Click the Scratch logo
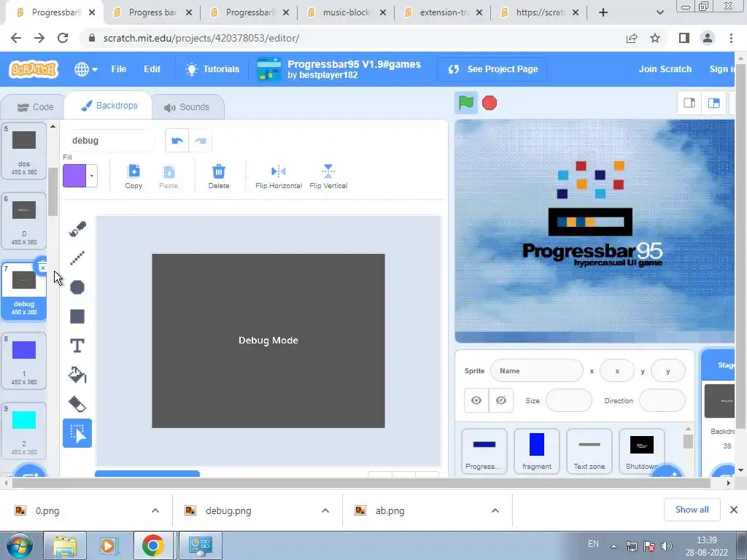The height and width of the screenshot is (560, 747). tap(34, 69)
